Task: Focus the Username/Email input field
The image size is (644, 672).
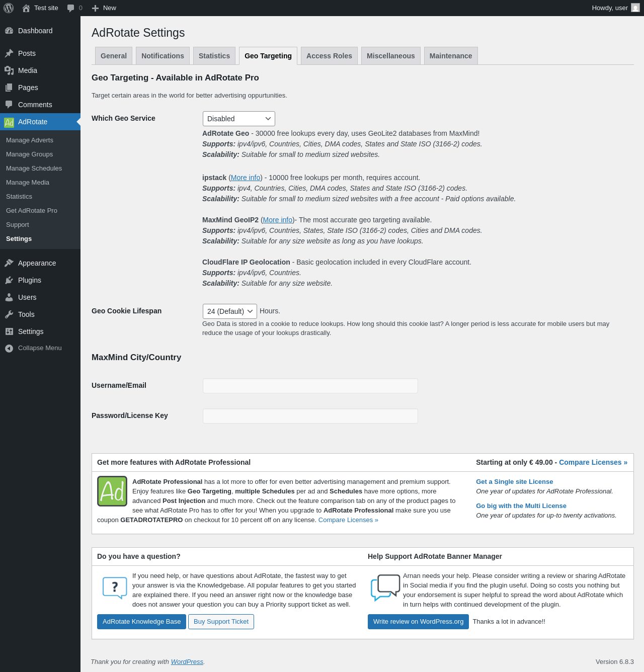Action: point(310,386)
